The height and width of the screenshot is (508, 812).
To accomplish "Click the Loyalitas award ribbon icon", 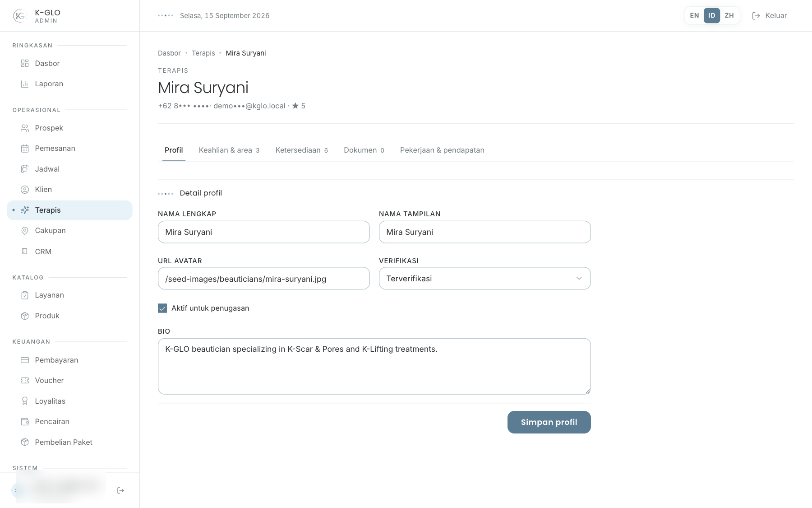I will pyautogui.click(x=25, y=401).
